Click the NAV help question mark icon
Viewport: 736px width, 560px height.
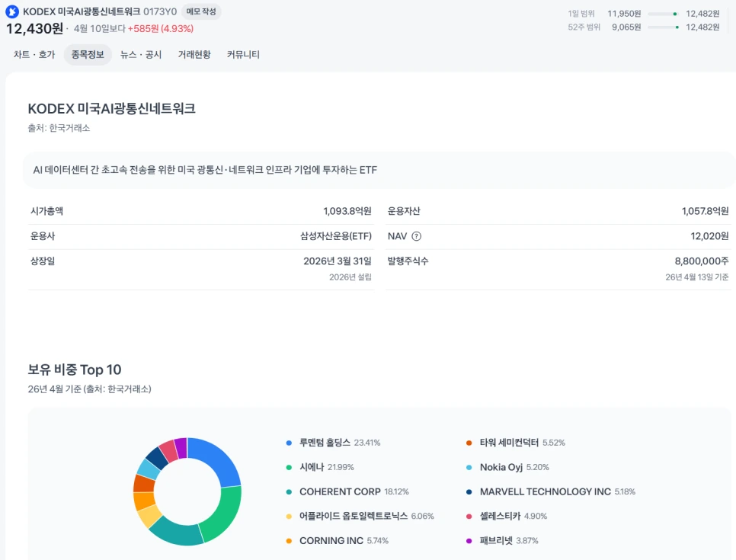[416, 236]
